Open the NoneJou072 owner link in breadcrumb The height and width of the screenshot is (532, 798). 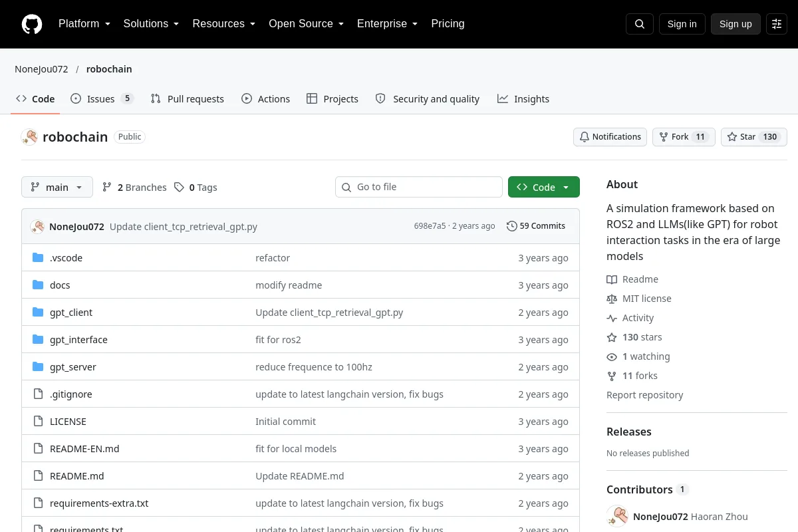(41, 69)
